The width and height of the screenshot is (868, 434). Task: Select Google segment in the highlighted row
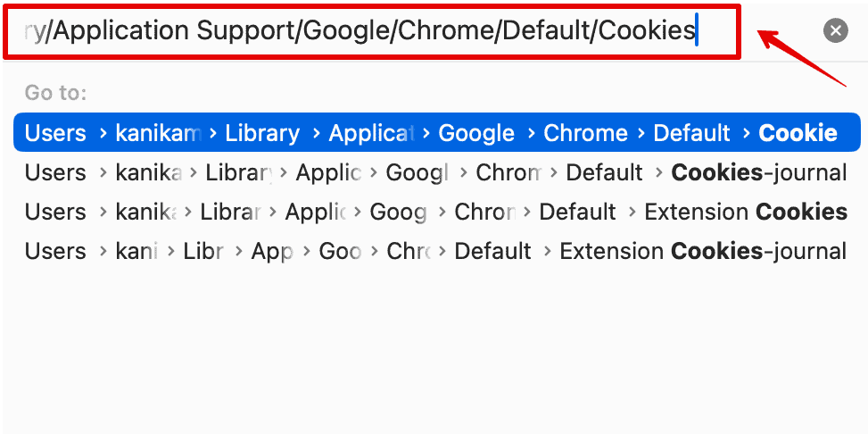tap(476, 134)
